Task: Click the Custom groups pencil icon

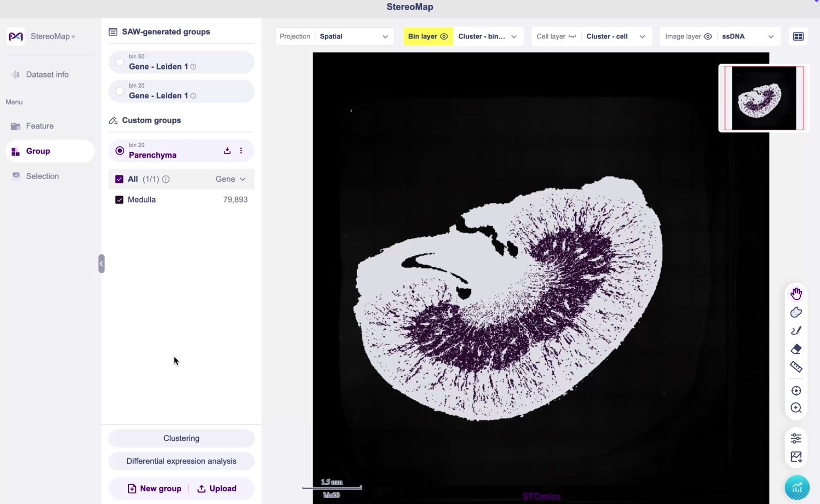Action: point(113,120)
